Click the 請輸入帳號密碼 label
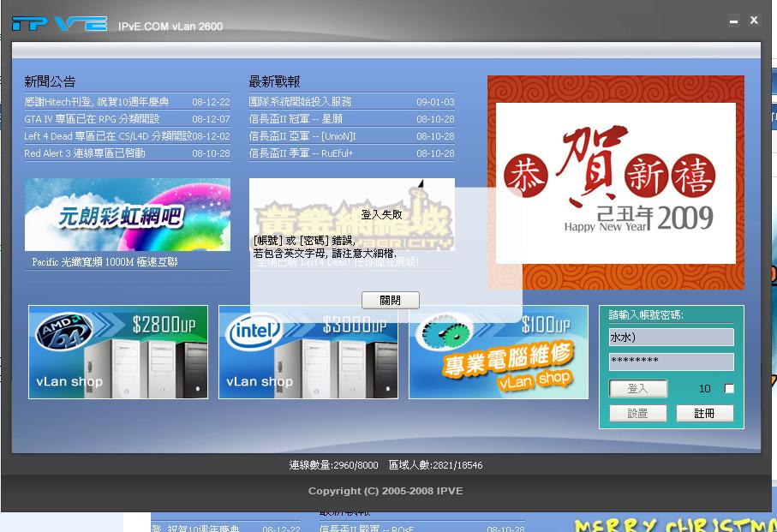The width and height of the screenshot is (777, 532). (x=646, y=314)
